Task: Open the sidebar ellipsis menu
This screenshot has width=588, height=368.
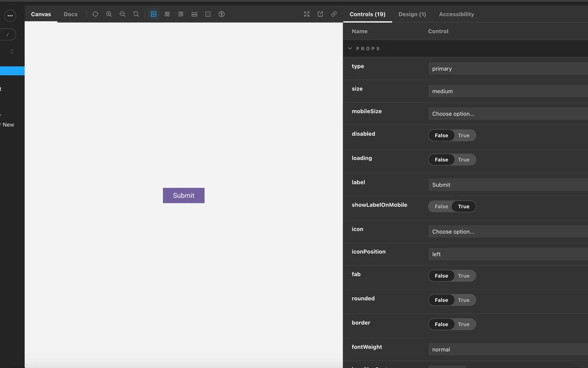Action: (x=10, y=16)
